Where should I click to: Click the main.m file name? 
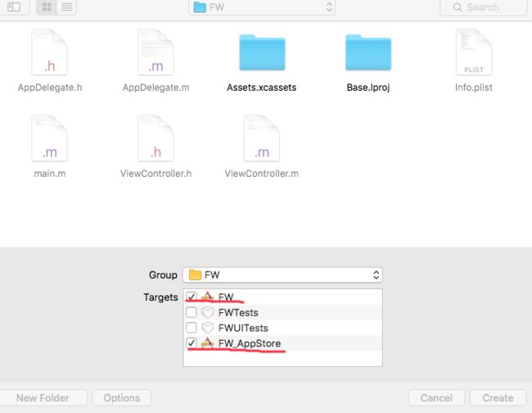click(x=50, y=174)
